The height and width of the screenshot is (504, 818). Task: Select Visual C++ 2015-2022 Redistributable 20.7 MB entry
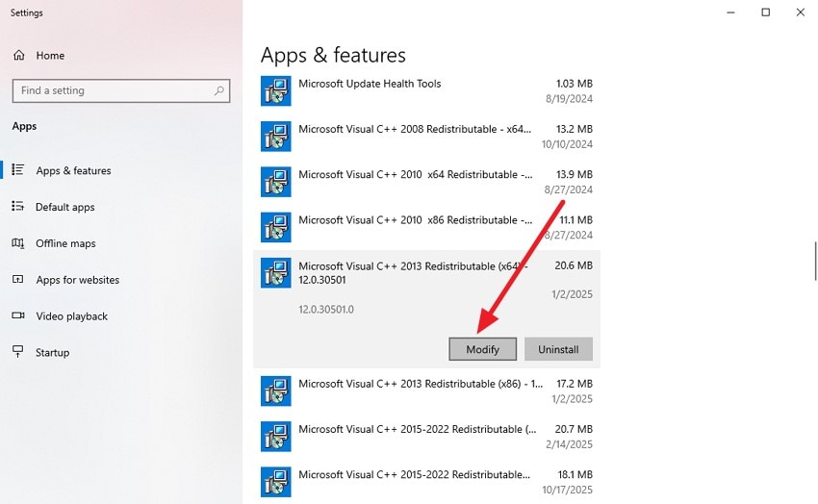426,437
